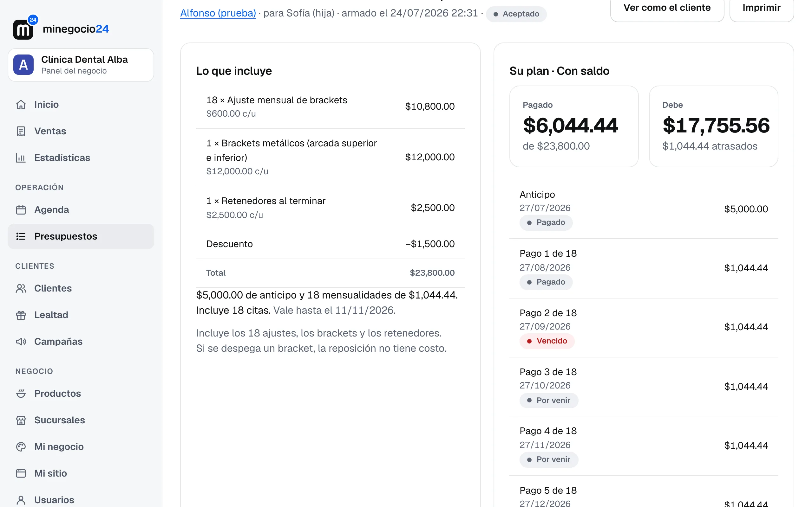Go to the Presupuestos menu item
Screen dimensions: 812x507
point(81,236)
